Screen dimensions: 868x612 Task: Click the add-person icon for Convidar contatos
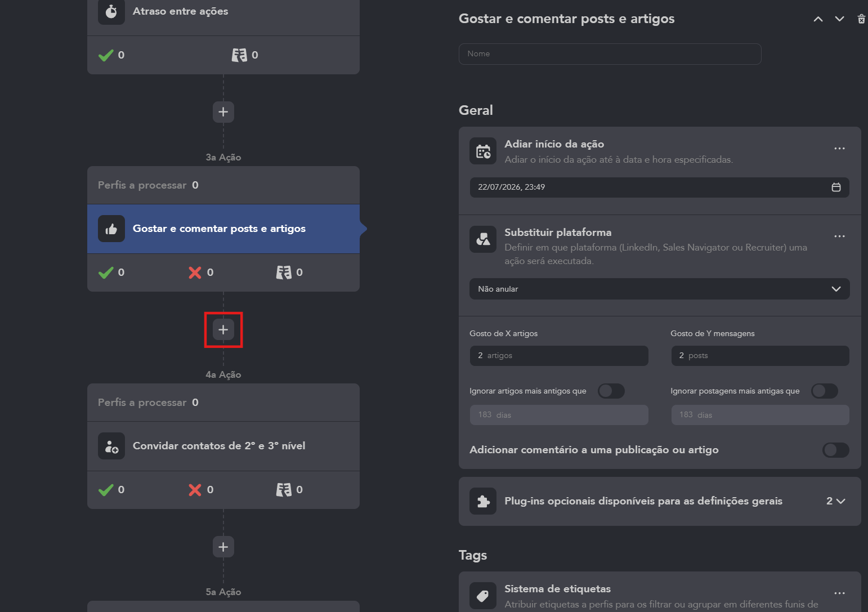111,446
